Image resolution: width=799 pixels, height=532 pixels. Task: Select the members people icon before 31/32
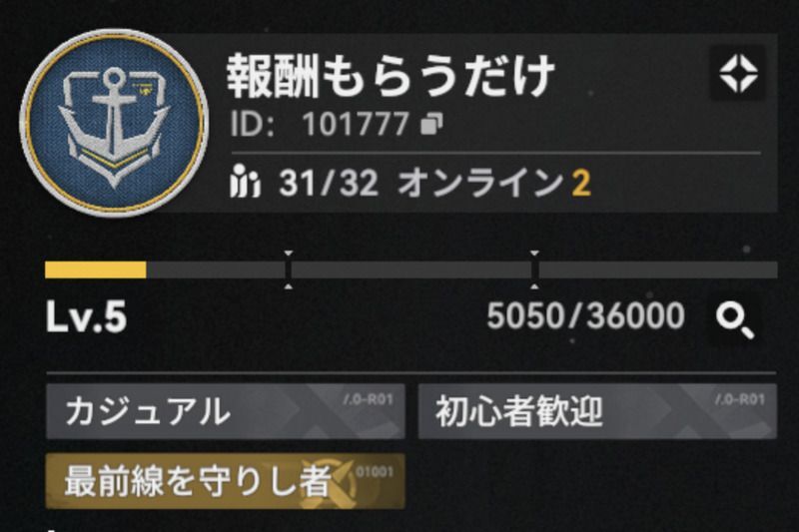(x=245, y=182)
